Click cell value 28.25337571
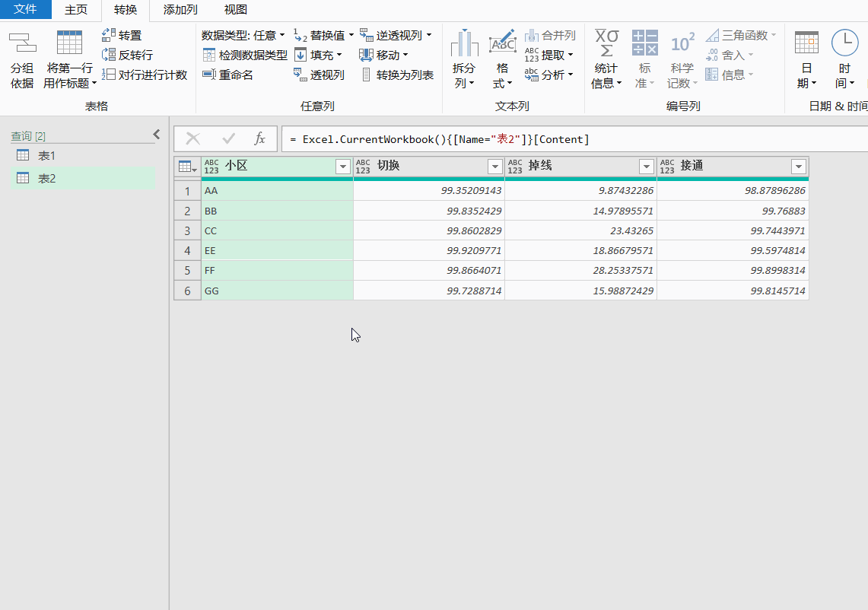Viewport: 868px width, 610px height. pyautogui.click(x=580, y=271)
